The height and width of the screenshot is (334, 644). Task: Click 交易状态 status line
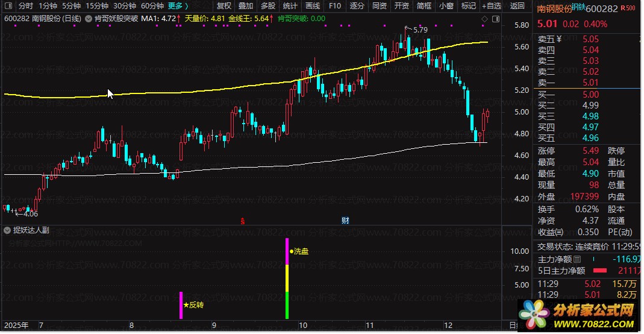588,247
